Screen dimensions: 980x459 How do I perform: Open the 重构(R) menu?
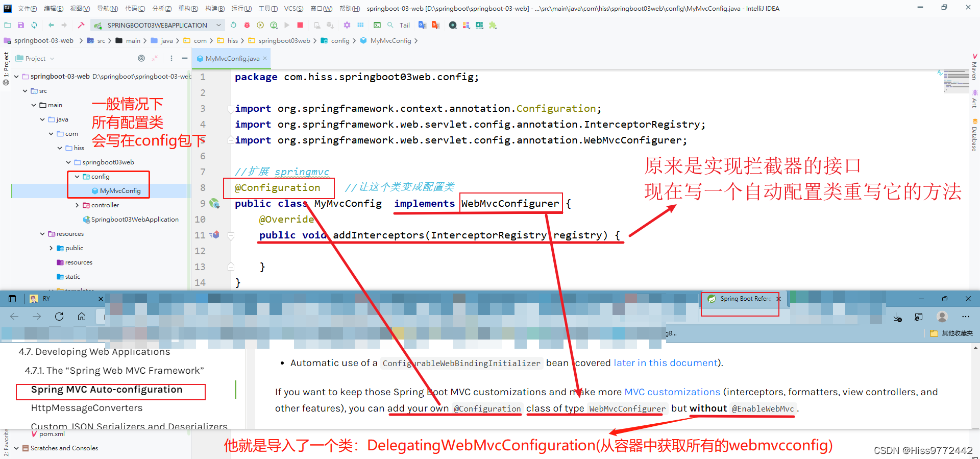click(x=188, y=8)
